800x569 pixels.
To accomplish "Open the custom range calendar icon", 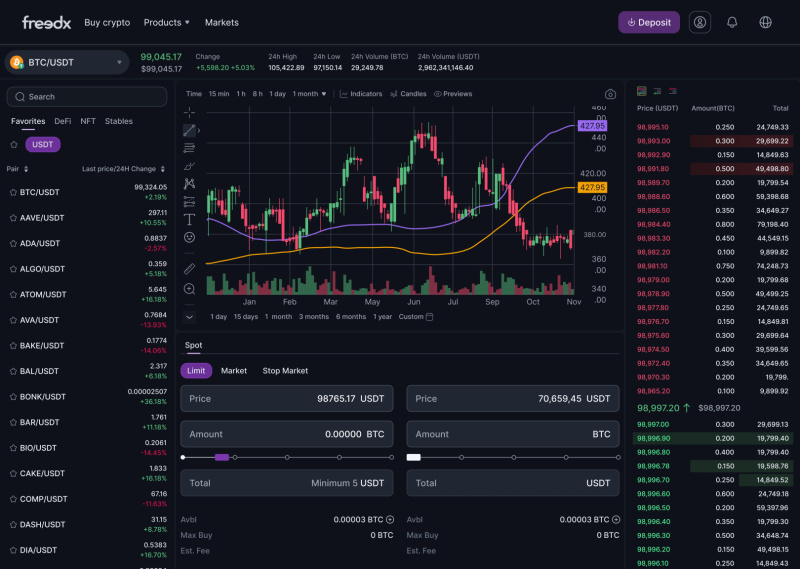I will pos(430,317).
